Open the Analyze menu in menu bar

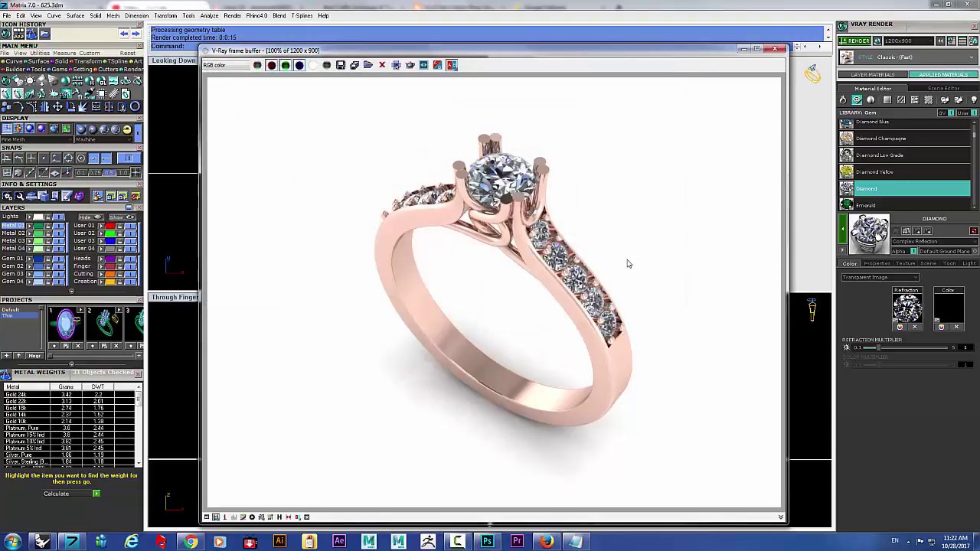(209, 15)
